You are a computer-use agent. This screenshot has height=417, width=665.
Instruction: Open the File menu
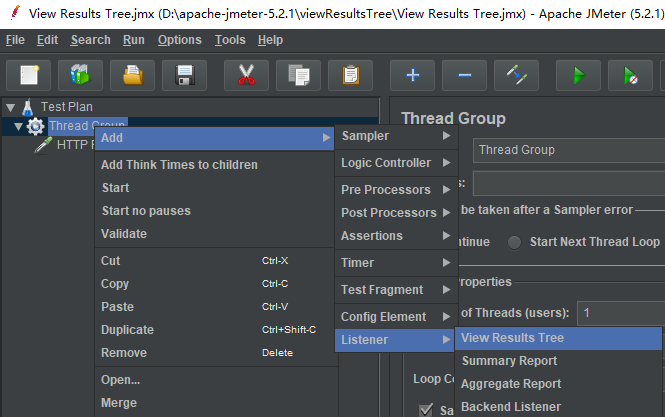15,40
